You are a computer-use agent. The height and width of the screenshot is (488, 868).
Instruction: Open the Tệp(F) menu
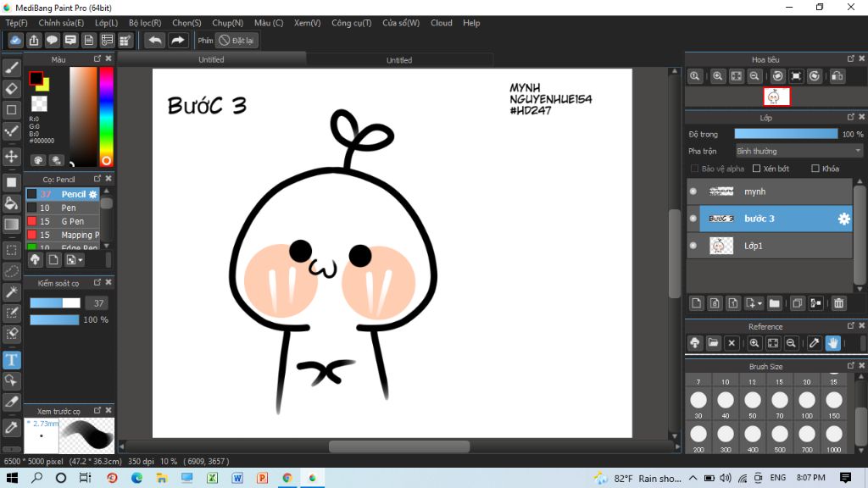pyautogui.click(x=17, y=23)
